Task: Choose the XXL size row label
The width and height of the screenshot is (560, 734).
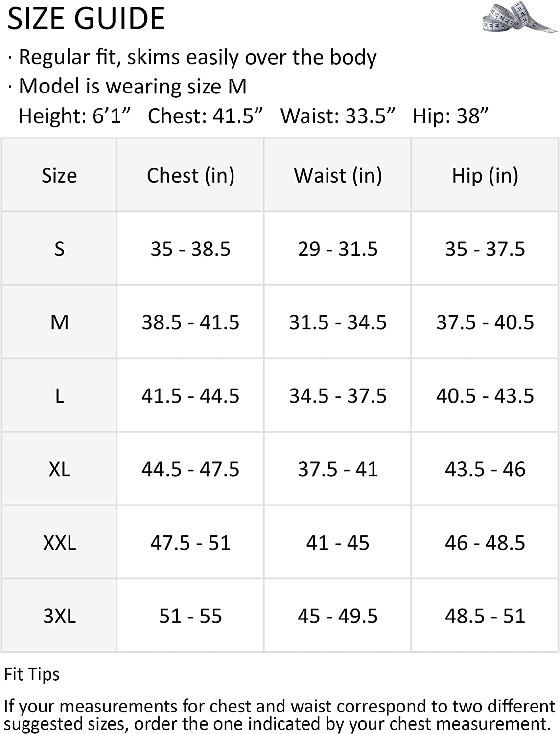Action: coord(59,542)
